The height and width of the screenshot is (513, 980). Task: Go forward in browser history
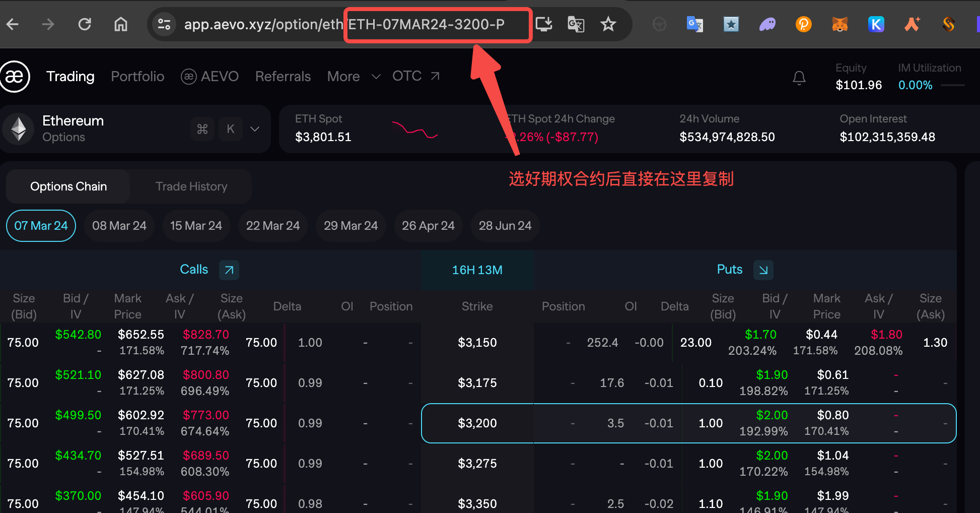pyautogui.click(x=48, y=24)
